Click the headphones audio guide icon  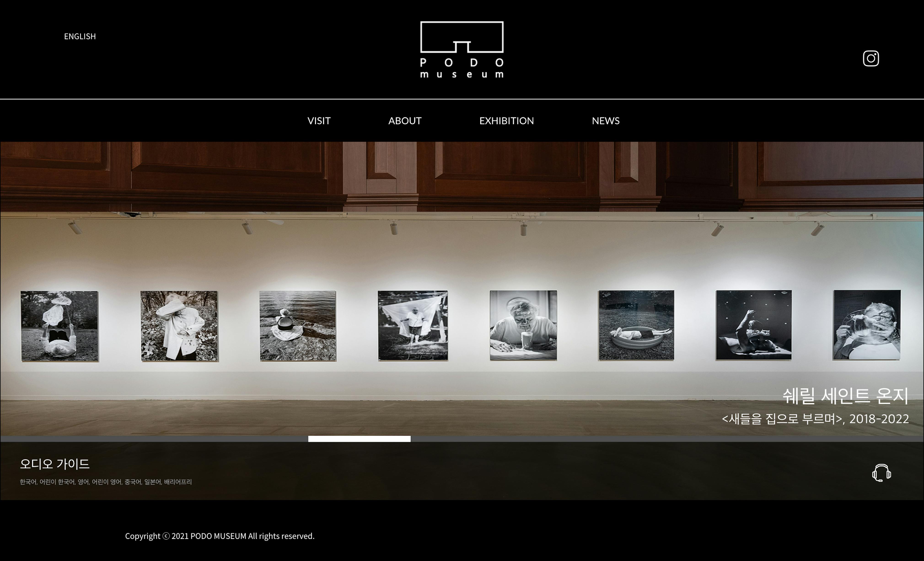(881, 472)
